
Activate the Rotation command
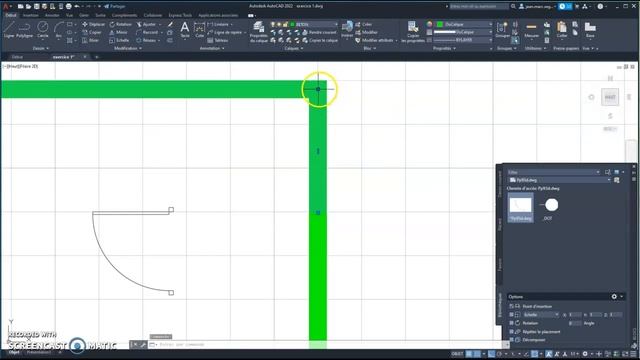pos(120,24)
